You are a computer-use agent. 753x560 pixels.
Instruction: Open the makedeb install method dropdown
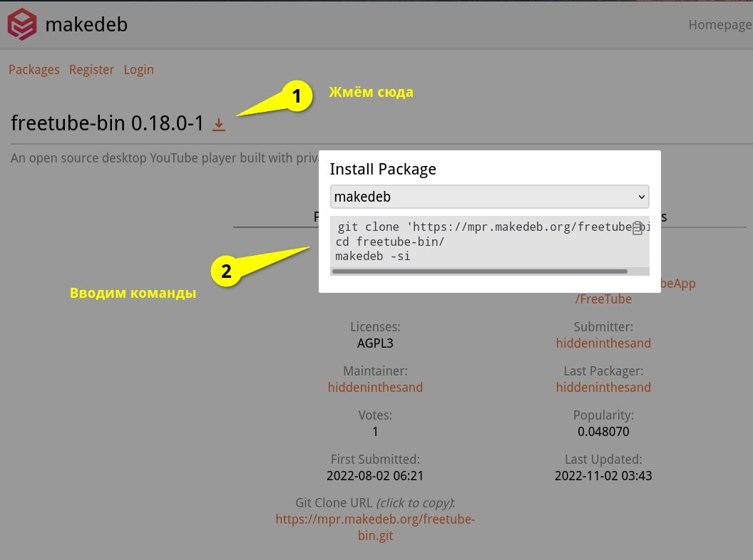[x=489, y=197]
